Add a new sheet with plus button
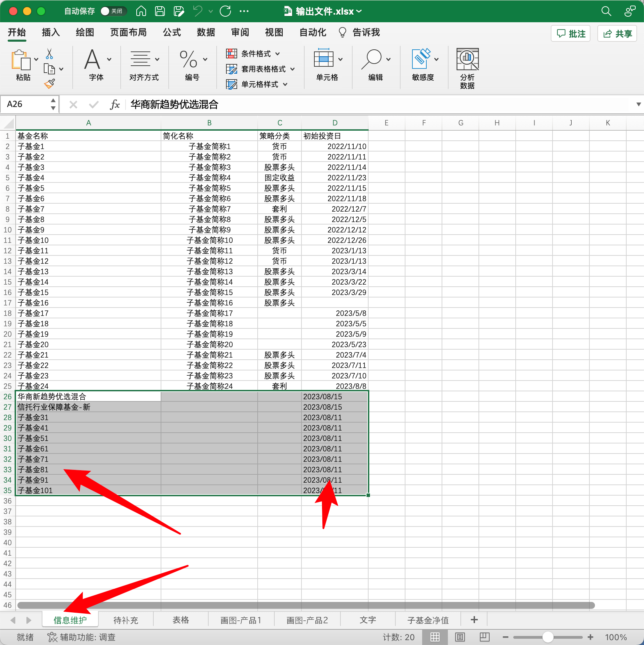 point(474,620)
